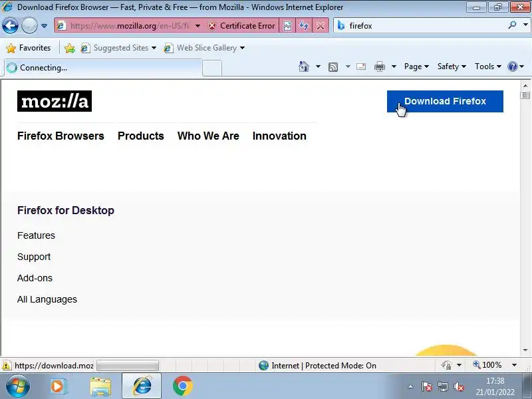Open the zoom level 100% control
The height and width of the screenshot is (399, 532).
tap(487, 365)
